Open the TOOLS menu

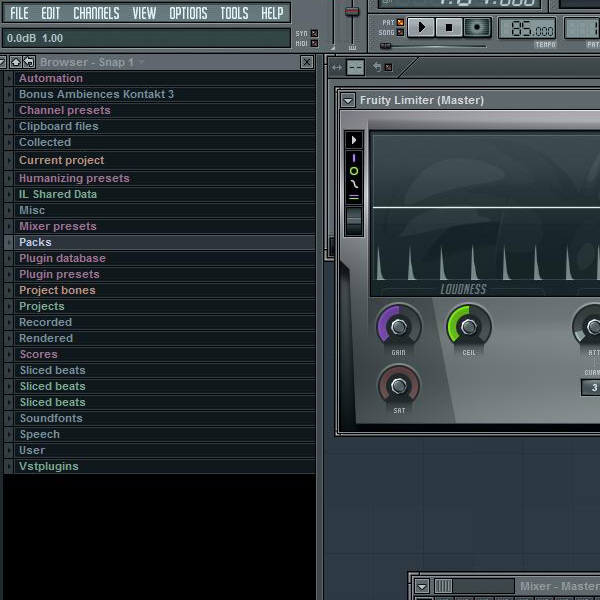click(x=234, y=13)
